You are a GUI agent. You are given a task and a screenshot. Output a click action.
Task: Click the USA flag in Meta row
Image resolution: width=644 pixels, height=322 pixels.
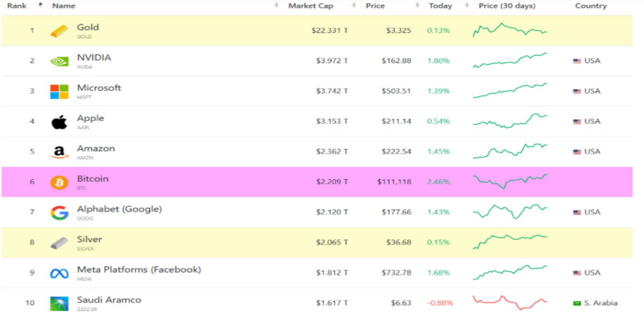(577, 273)
